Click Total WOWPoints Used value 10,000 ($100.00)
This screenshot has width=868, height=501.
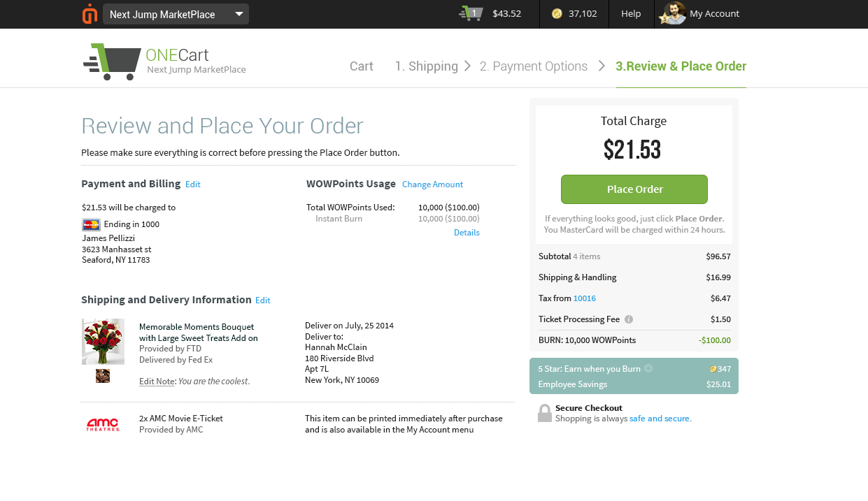tap(449, 208)
